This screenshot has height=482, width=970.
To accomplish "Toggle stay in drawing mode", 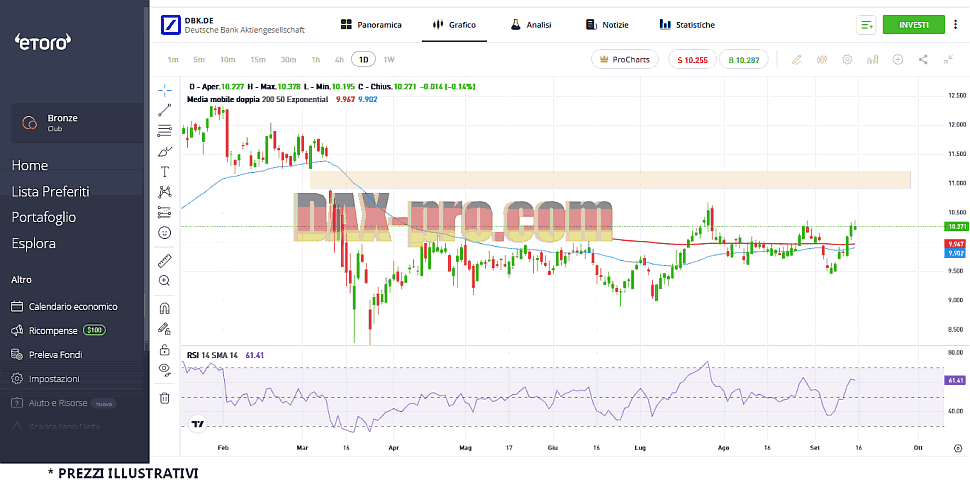I will (x=165, y=329).
